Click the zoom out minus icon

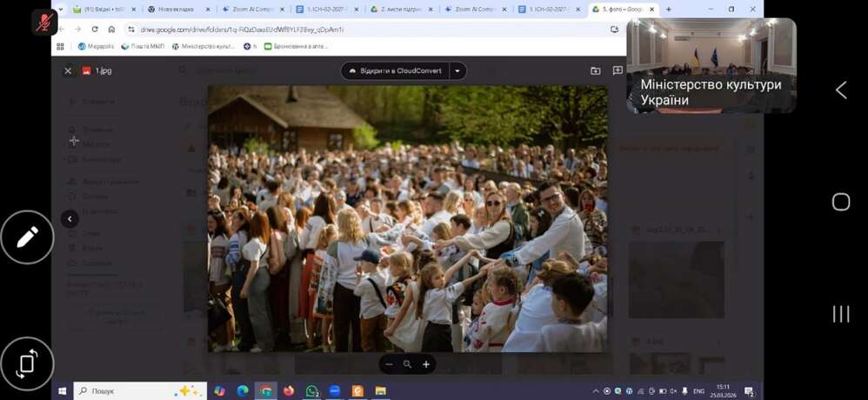(389, 364)
